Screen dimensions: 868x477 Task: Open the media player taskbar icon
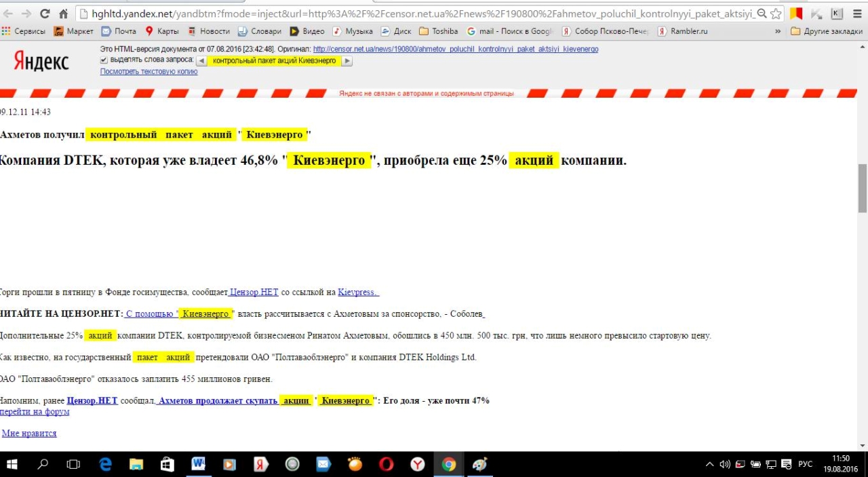tap(229, 464)
